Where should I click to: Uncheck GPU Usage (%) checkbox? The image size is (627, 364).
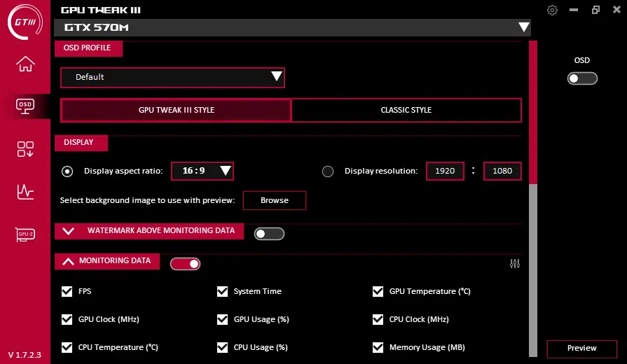[x=222, y=319]
